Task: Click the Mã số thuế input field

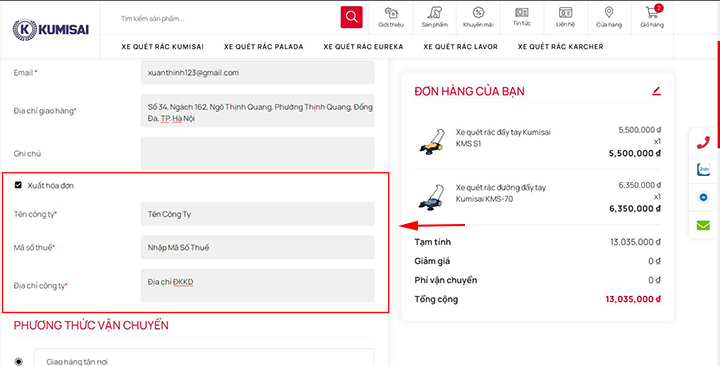Action: pos(258,248)
